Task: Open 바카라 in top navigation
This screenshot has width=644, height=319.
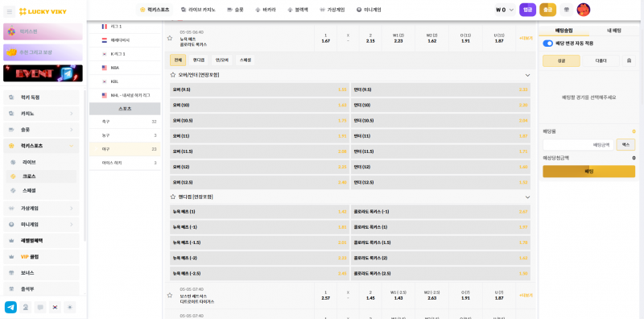Action: 266,10
